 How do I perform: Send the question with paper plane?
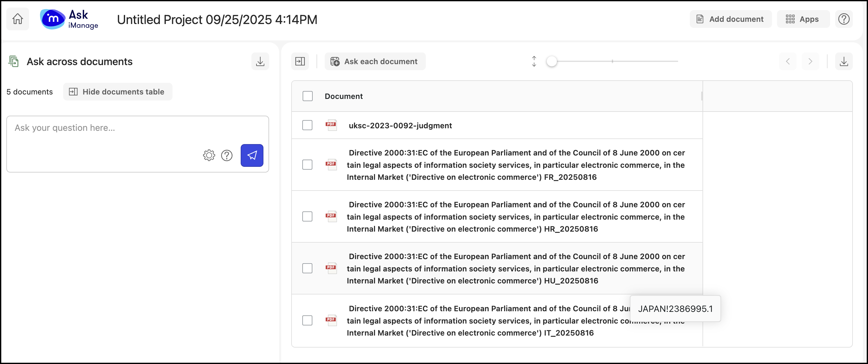[x=252, y=155]
